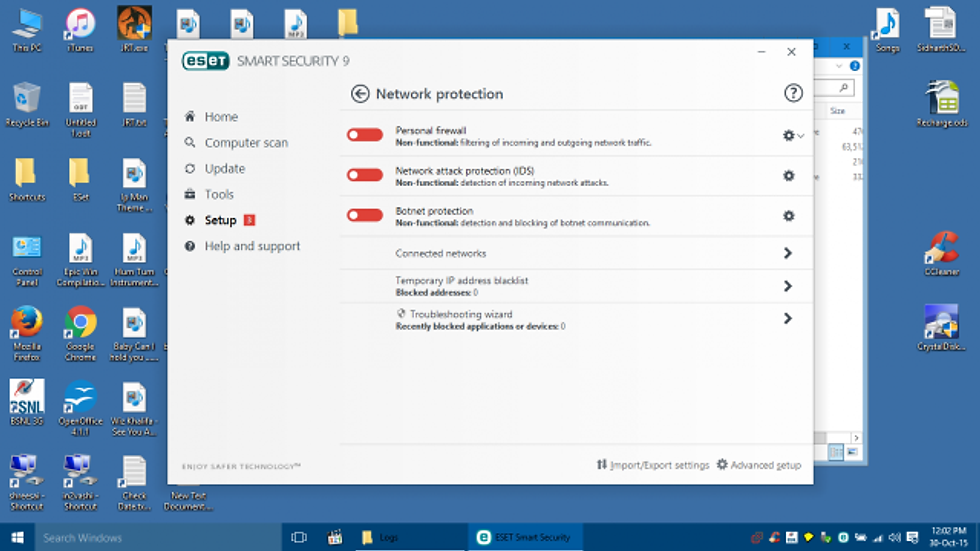The height and width of the screenshot is (551, 980).
Task: Open Recycle Bin desktop icon
Action: [x=27, y=104]
